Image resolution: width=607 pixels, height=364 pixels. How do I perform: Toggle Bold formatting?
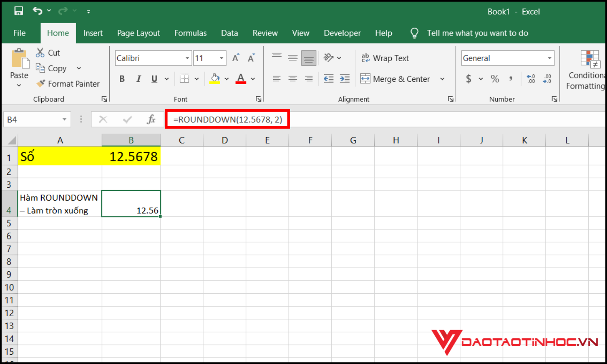click(x=122, y=79)
